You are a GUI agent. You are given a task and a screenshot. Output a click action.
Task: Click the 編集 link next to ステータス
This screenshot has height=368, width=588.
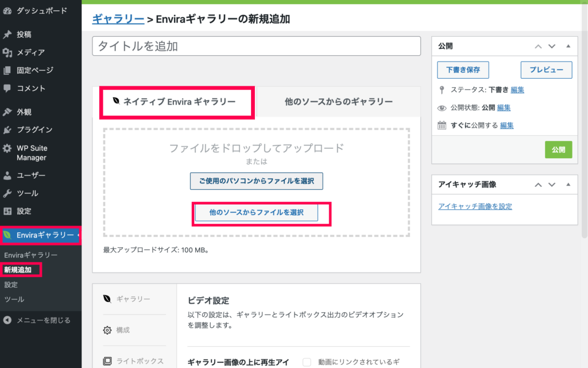517,90
